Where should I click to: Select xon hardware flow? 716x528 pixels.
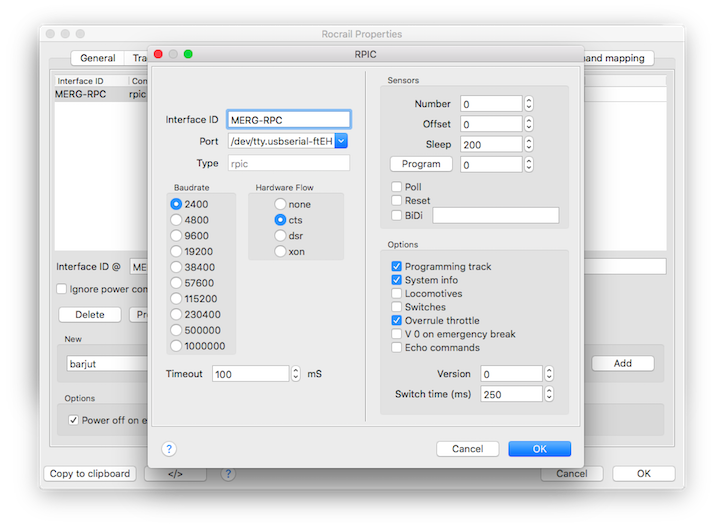pos(281,252)
